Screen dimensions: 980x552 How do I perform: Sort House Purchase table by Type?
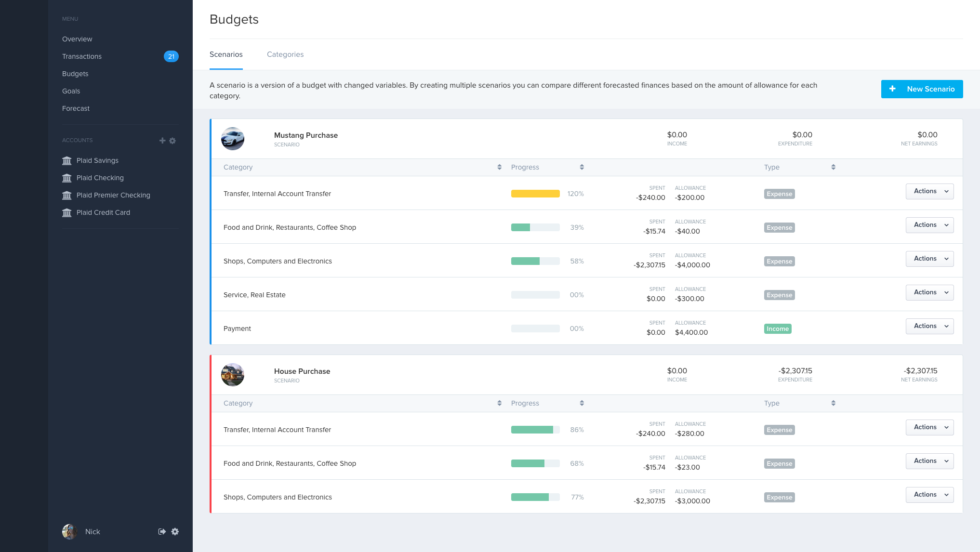pos(833,403)
